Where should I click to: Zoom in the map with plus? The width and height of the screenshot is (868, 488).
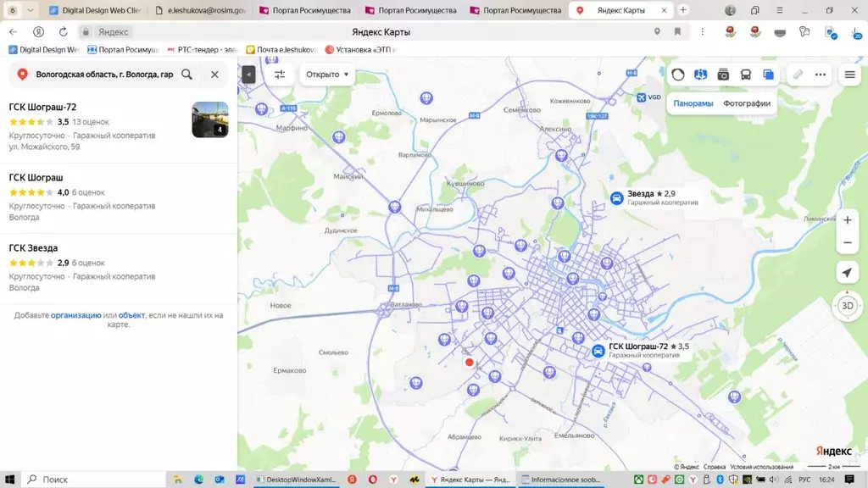pos(848,220)
